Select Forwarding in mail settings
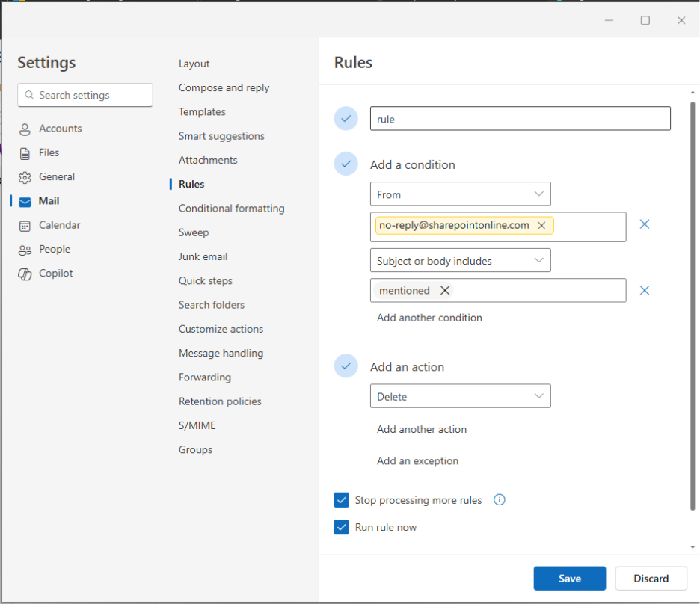 pyautogui.click(x=205, y=377)
